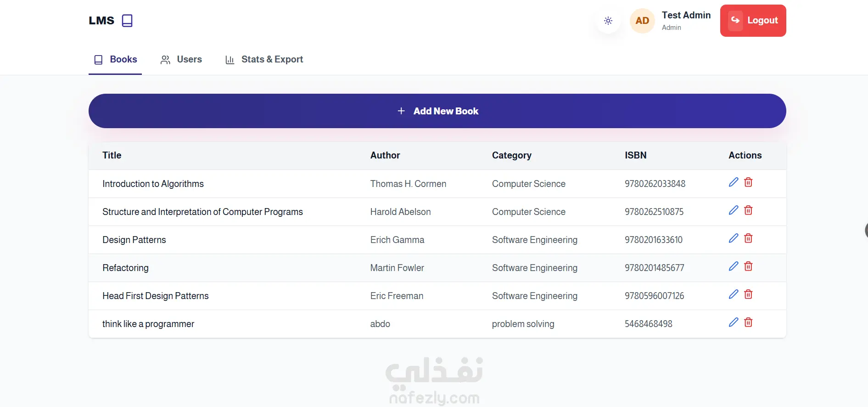The width and height of the screenshot is (868, 407).
Task: Edit the Design Patterns book entry
Action: [734, 238]
